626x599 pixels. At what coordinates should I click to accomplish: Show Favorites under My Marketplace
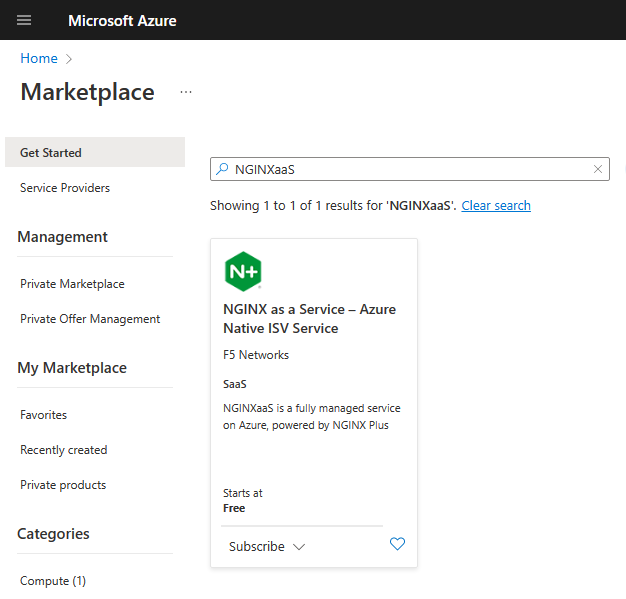[44, 415]
